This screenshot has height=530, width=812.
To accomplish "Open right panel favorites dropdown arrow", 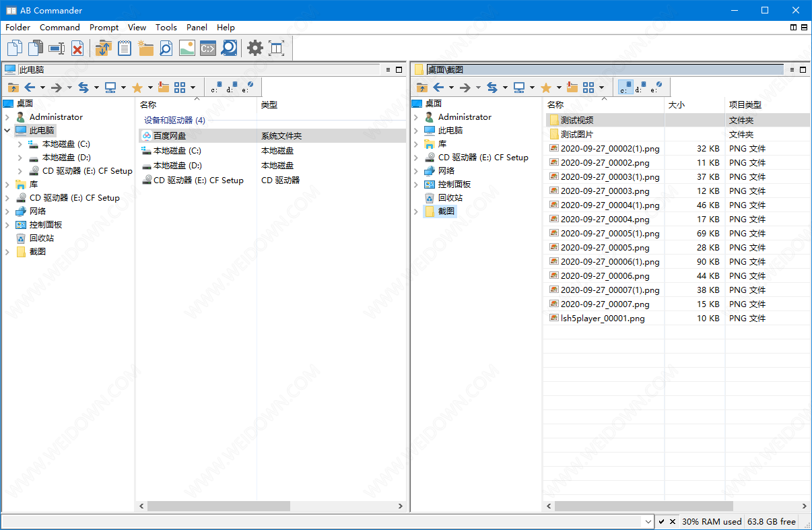I will coord(559,88).
